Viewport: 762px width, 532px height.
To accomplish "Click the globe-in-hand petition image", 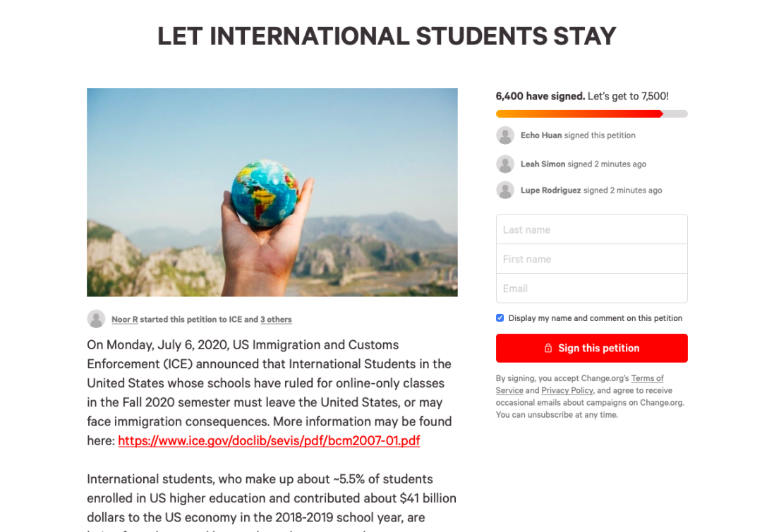I will 272,192.
